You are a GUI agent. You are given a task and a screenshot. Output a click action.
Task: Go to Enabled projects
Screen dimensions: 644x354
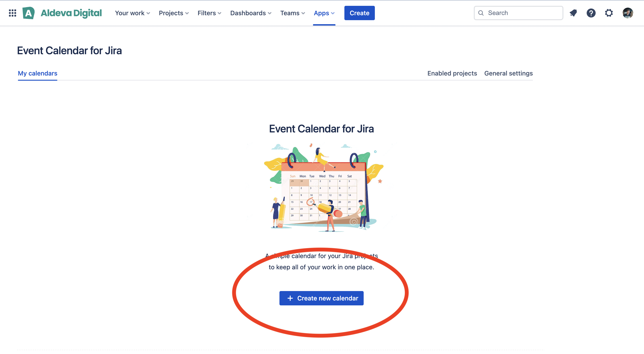(452, 73)
